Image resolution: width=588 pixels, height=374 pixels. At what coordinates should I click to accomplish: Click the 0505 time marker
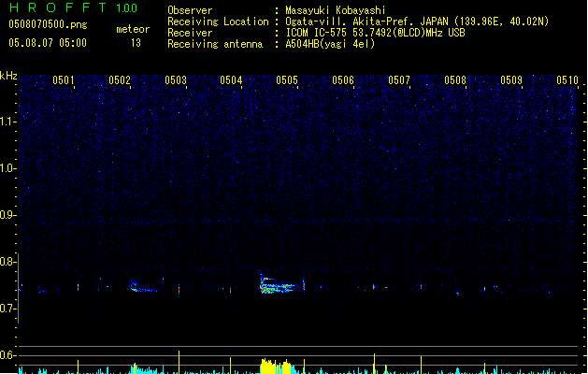(x=287, y=80)
